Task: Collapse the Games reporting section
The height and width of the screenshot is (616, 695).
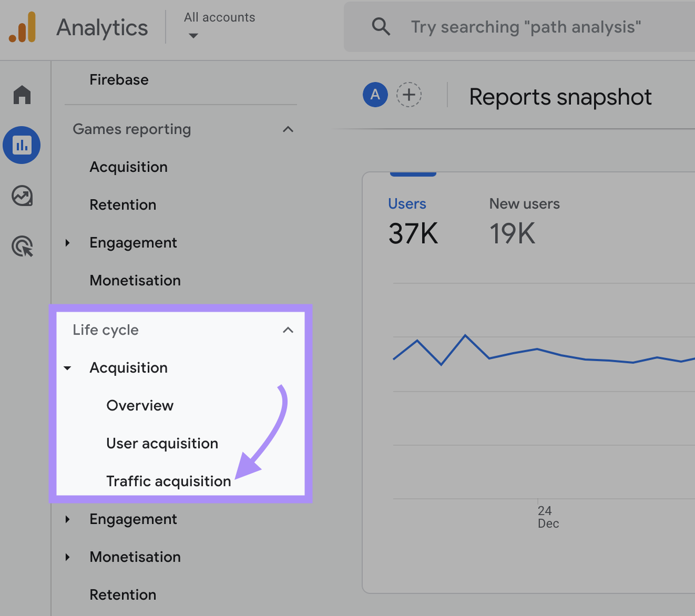Action: (x=288, y=129)
